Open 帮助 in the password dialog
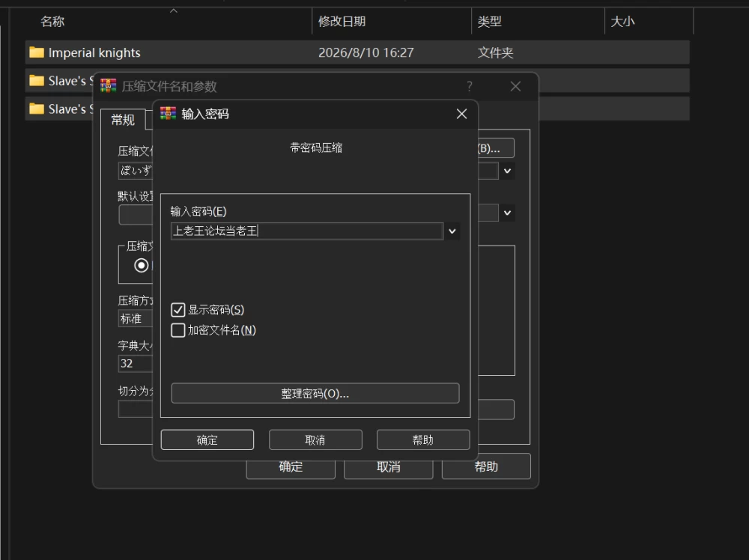Viewport: 749px width, 560px height. pyautogui.click(x=423, y=439)
